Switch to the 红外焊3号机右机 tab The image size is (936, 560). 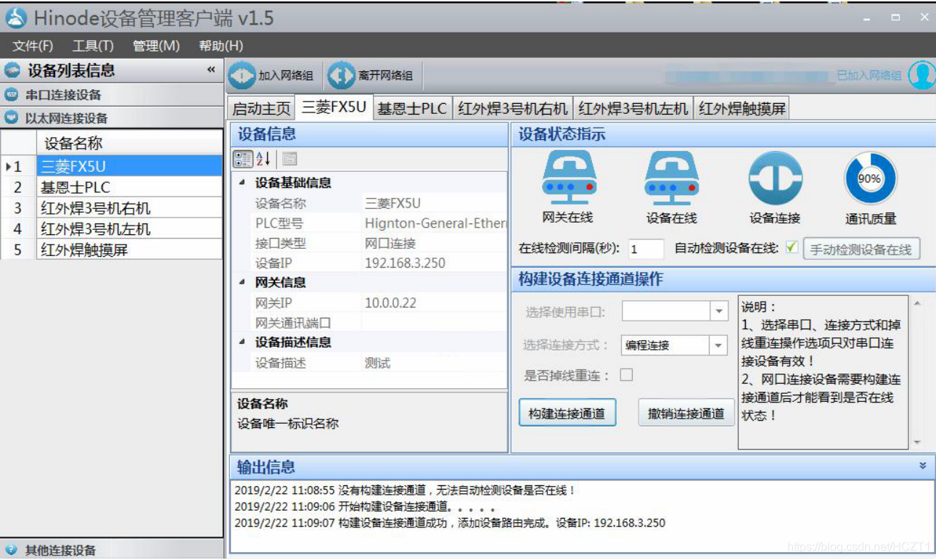pyautogui.click(x=512, y=109)
